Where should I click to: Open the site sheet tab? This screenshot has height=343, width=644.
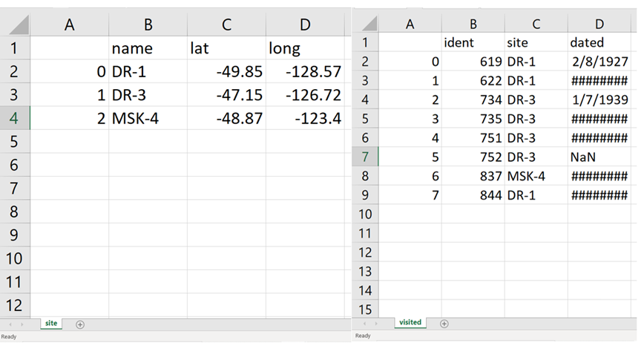pyautogui.click(x=51, y=323)
